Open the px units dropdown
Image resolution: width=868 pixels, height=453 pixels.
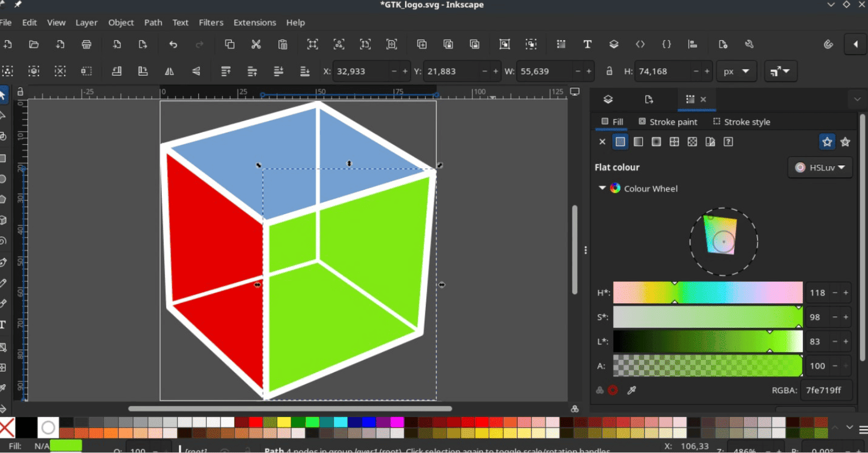pyautogui.click(x=736, y=71)
